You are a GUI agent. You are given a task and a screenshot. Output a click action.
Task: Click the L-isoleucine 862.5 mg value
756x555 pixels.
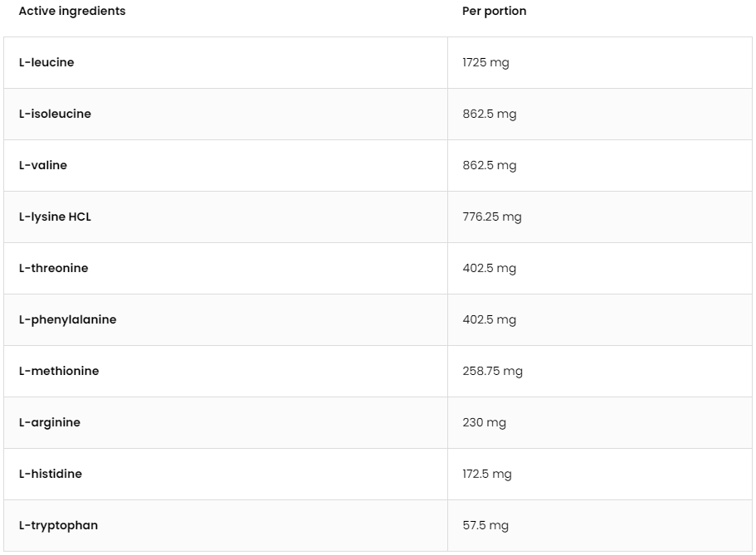pyautogui.click(x=489, y=114)
